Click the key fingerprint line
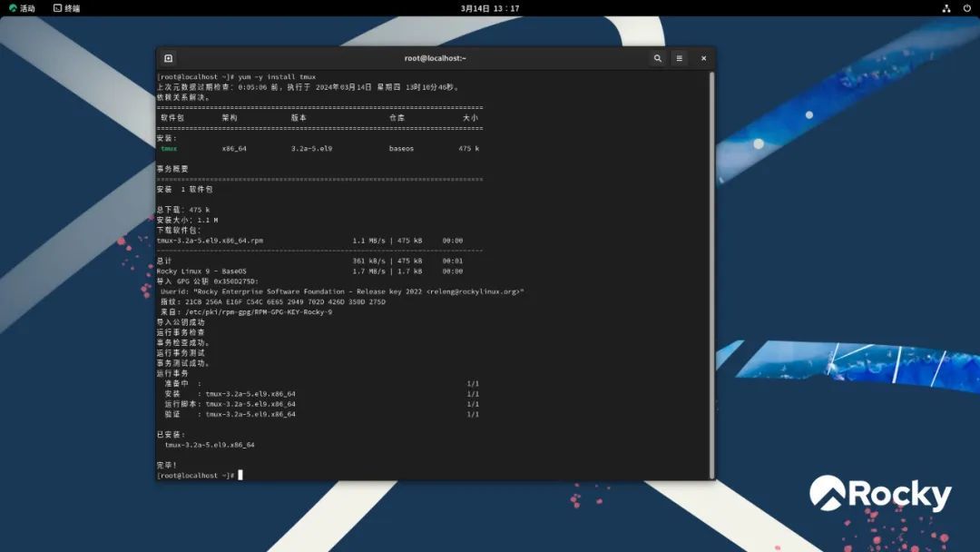Image resolution: width=980 pixels, height=552 pixels. pyautogui.click(x=273, y=302)
